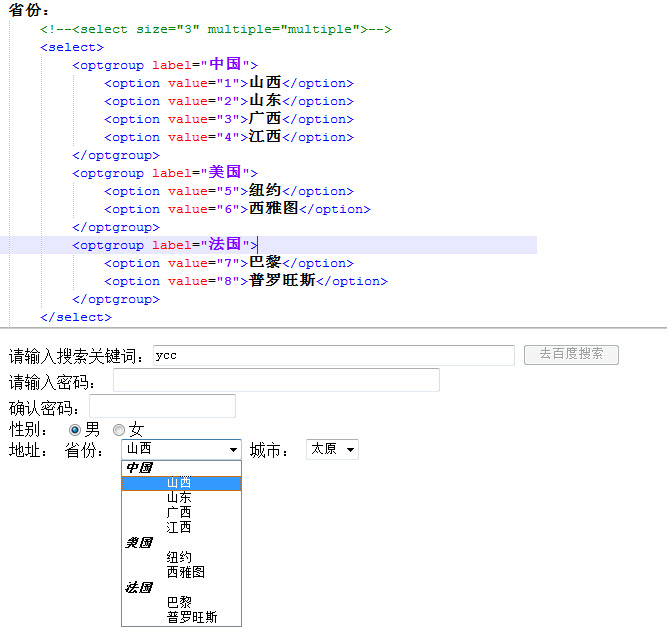Choose 山东 in the province list

(x=181, y=498)
